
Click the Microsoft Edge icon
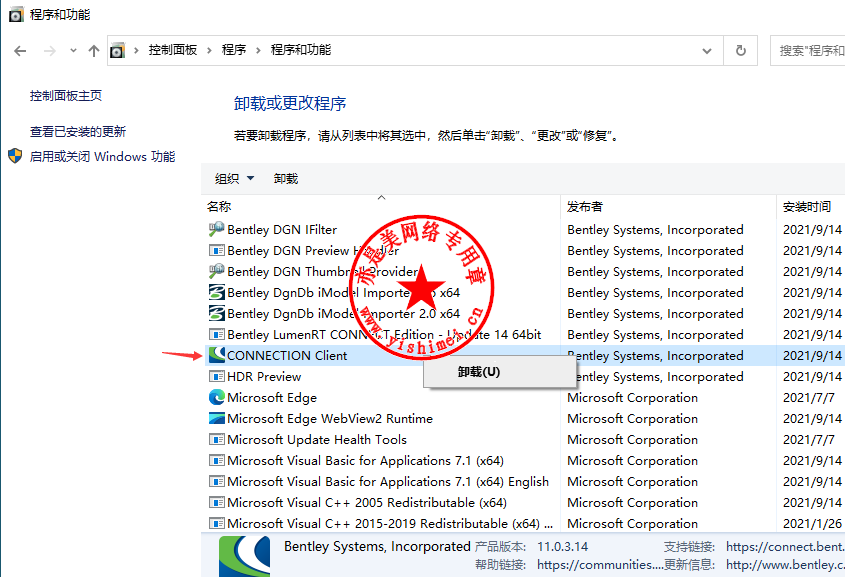pos(217,398)
